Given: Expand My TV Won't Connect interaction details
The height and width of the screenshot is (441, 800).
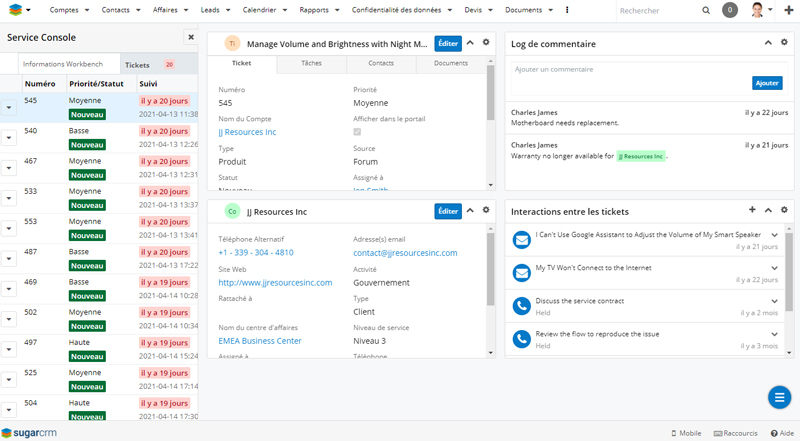Looking at the screenshot, I should pyautogui.click(x=774, y=268).
